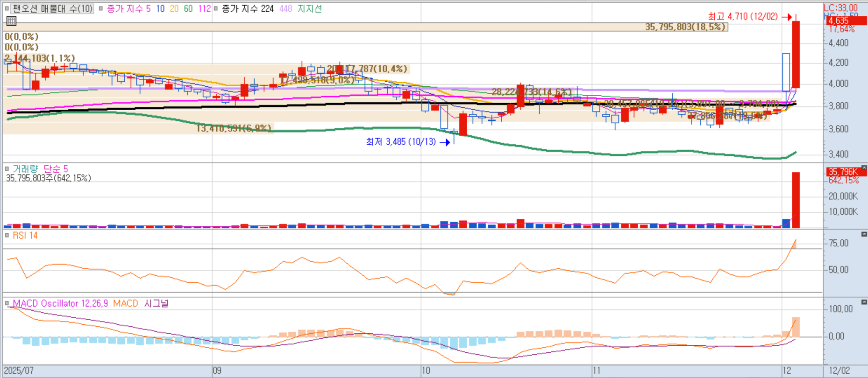Select the 팬오션 매물대 수(10) label
Image resolution: width=868 pixels, height=378 pixels.
(x=52, y=8)
